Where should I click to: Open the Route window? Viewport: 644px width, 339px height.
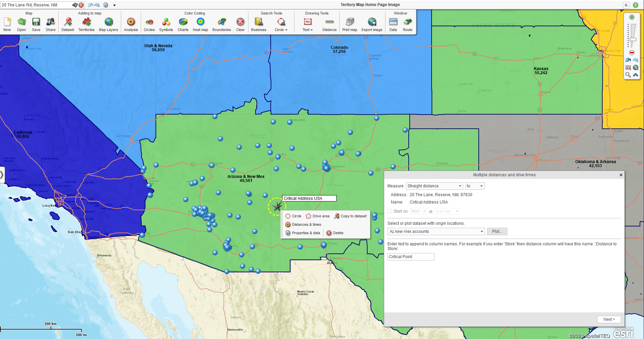408,25
